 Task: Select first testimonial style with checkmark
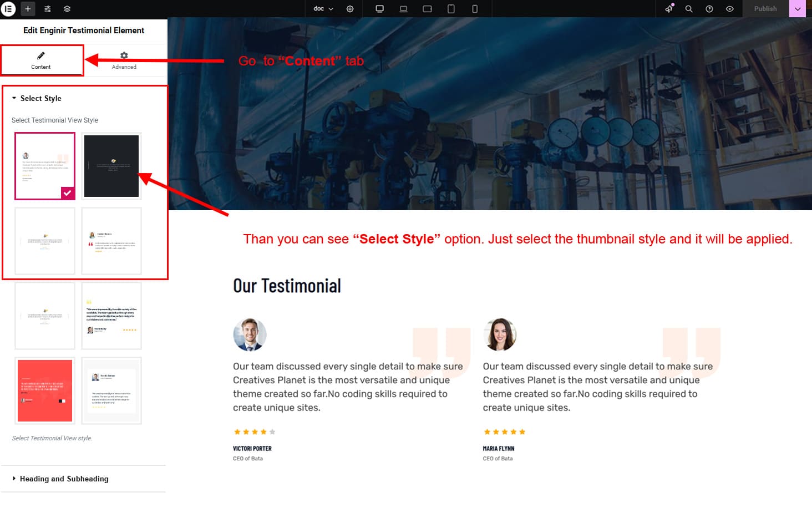click(x=45, y=166)
